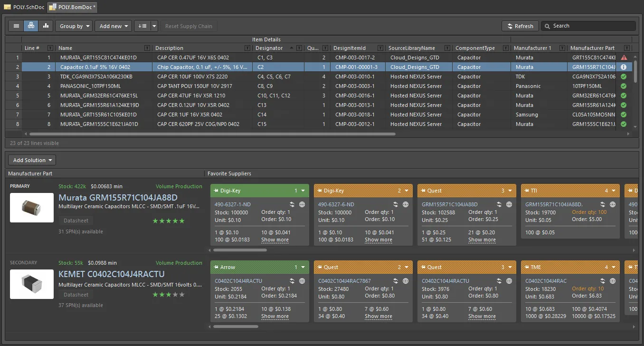Viewport: 644px width, 346px height.
Task: Open the Designator column filter
Action: pos(299,48)
